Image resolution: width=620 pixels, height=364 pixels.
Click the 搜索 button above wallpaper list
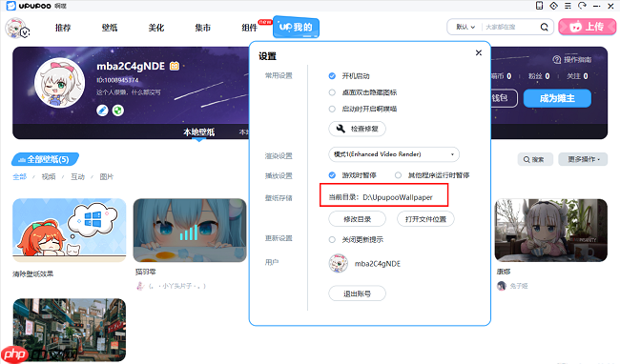[535, 159]
